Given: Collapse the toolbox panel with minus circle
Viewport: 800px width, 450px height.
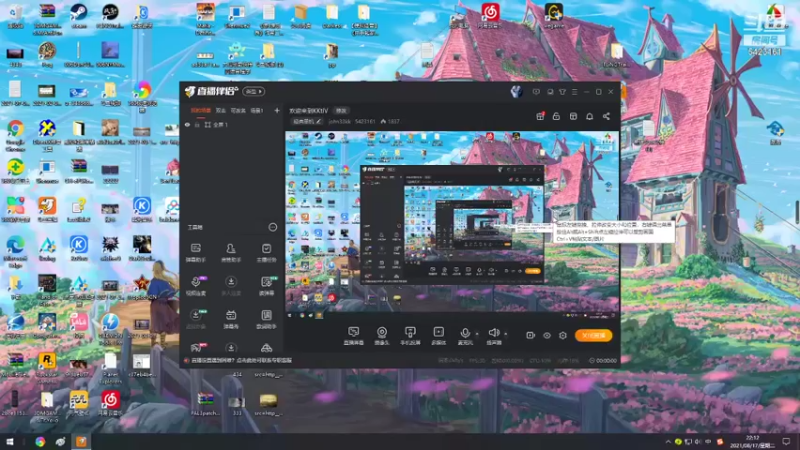Looking at the screenshot, I should (272, 227).
